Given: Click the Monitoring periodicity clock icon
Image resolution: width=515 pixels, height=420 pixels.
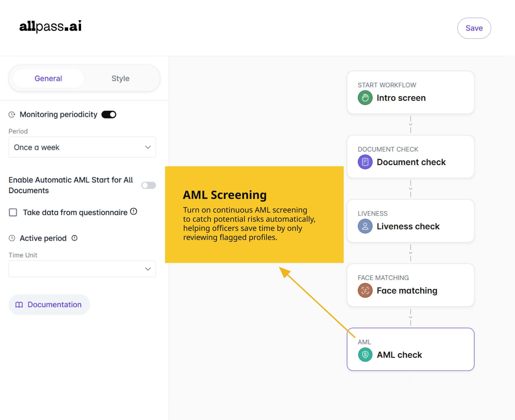Looking at the screenshot, I should pyautogui.click(x=12, y=114).
